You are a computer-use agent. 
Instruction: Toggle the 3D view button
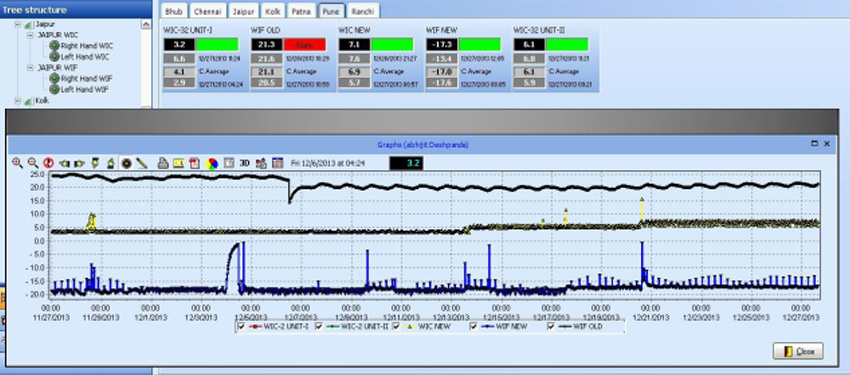tap(244, 163)
